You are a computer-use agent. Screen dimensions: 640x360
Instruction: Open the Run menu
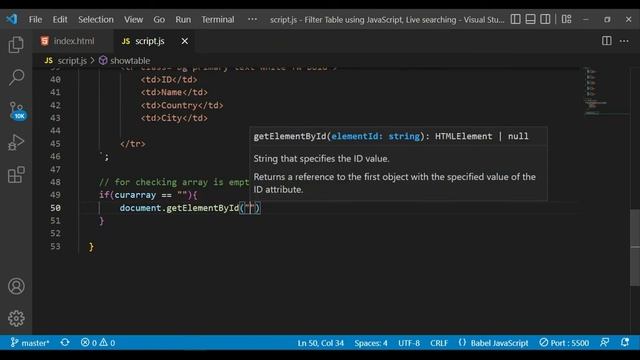click(183, 19)
